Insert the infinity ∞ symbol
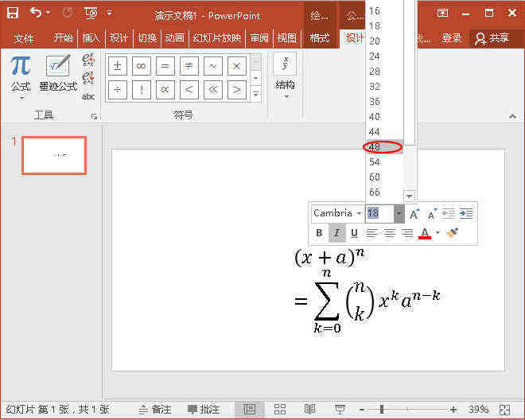525x420 pixels. click(142, 66)
